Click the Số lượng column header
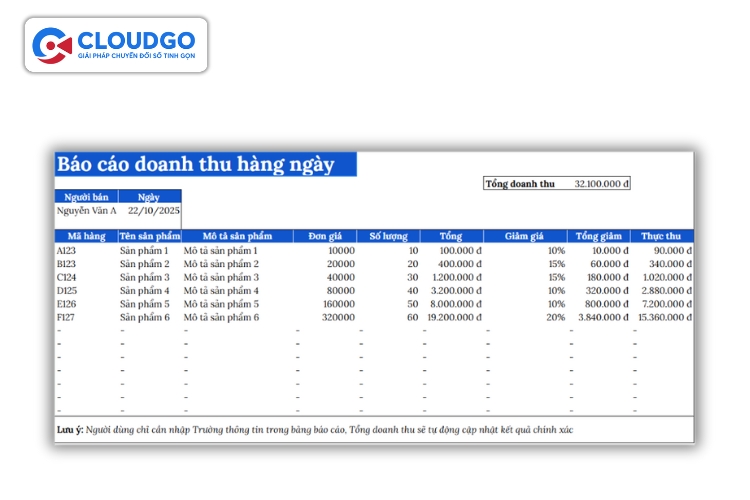The image size is (750, 500). (x=389, y=237)
